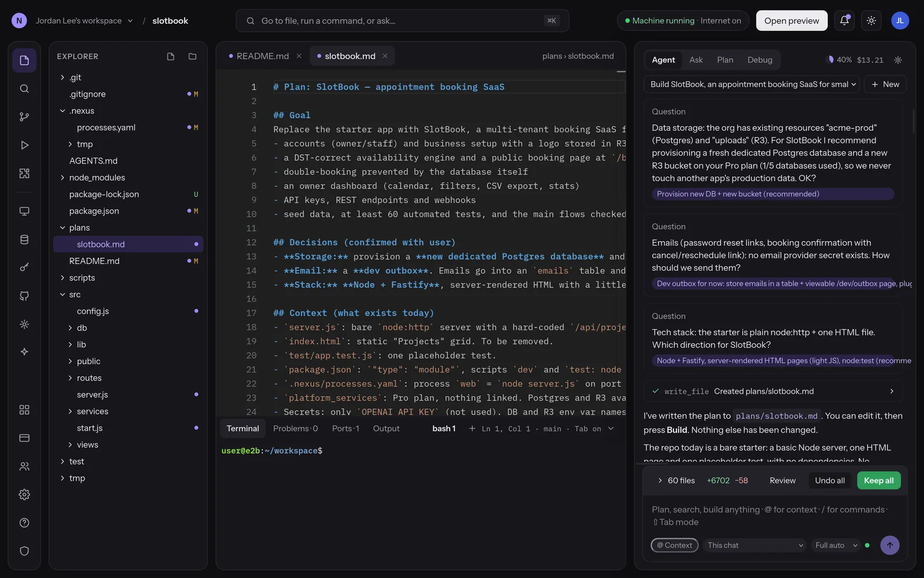This screenshot has height=578, width=924.
Task: Switch to Plan mode
Action: [x=725, y=60]
